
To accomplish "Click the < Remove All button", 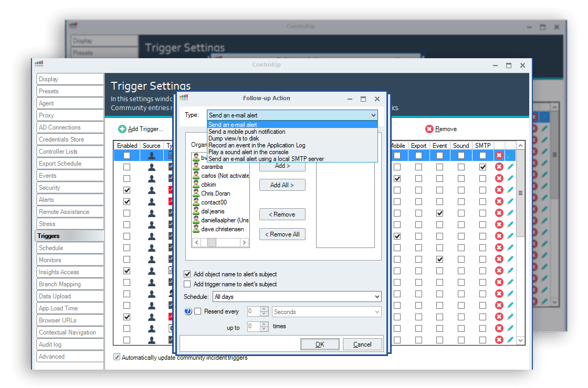I will (x=282, y=234).
